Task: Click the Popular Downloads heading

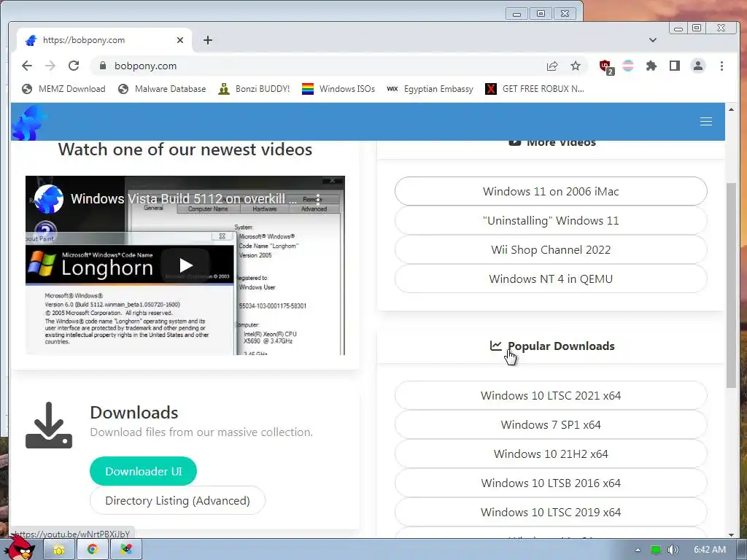Action: pyautogui.click(x=561, y=346)
